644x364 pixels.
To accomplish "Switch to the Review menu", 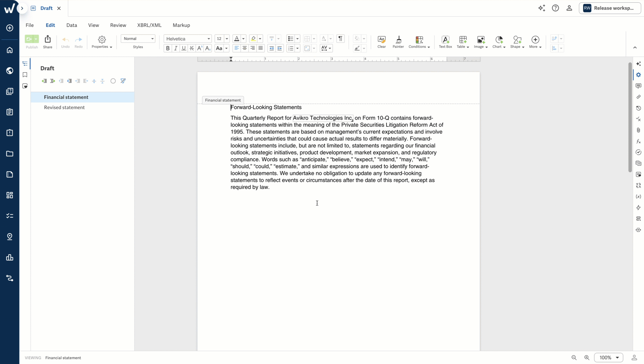I will tap(118, 25).
